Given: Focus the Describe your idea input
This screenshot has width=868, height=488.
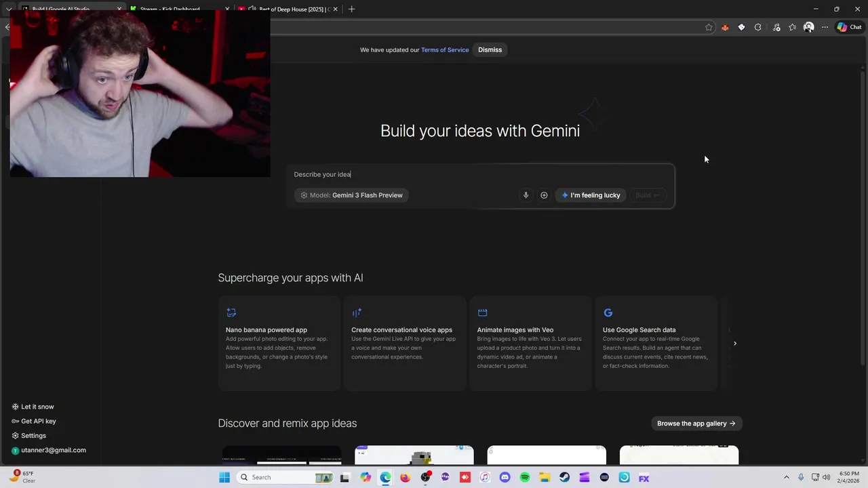Looking at the screenshot, I should coord(480,174).
